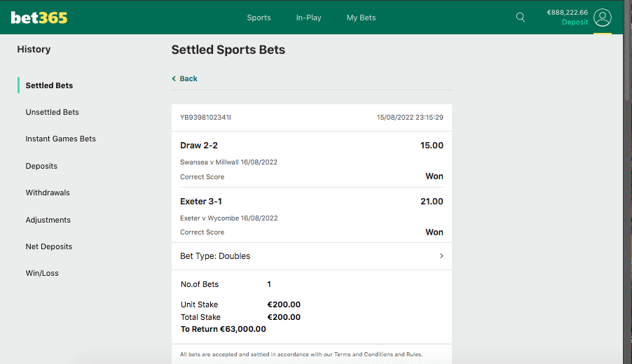Image resolution: width=632 pixels, height=364 pixels.
Task: Select Unsettled Bets in sidebar
Action: coord(53,112)
